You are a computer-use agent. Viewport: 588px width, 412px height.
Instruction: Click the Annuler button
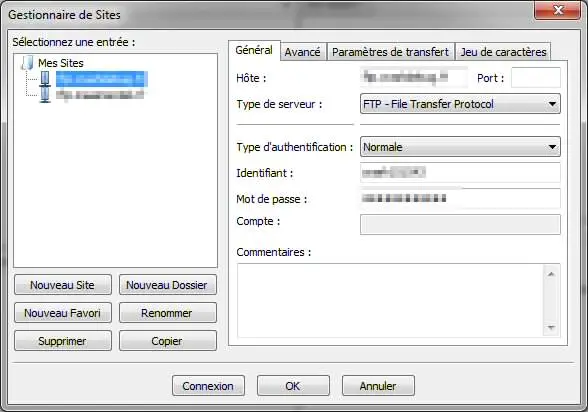378,386
